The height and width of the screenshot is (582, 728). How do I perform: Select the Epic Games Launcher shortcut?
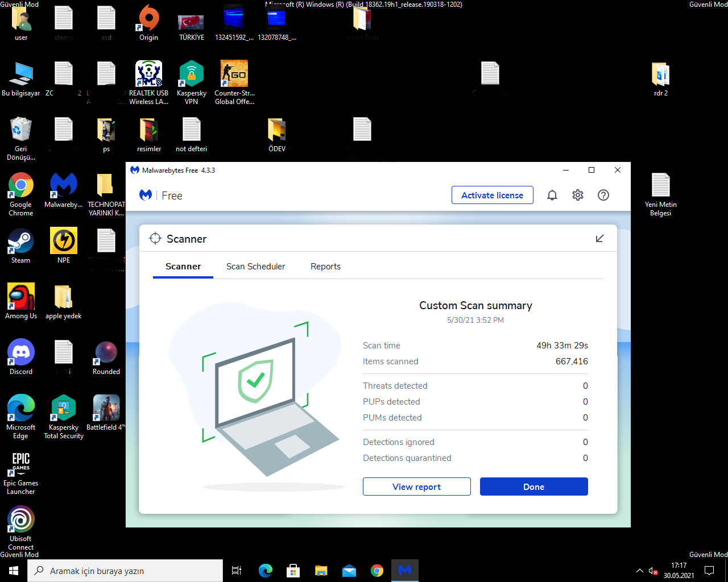pos(21,472)
